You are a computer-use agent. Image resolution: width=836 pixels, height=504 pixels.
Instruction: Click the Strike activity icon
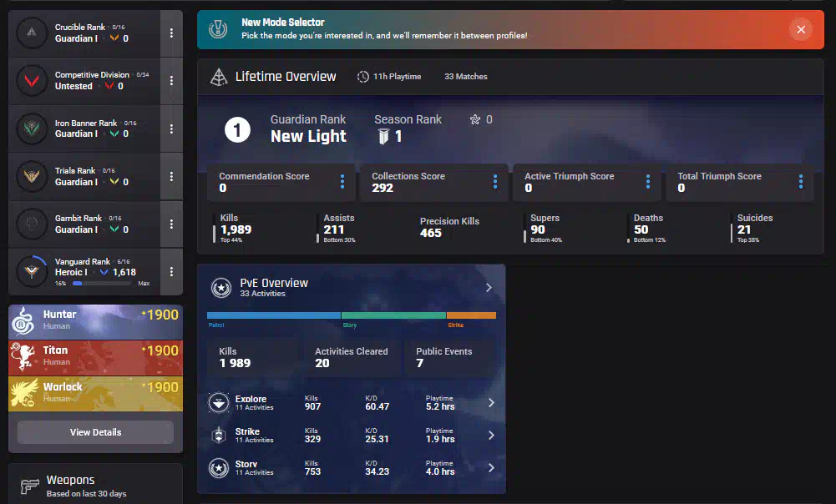pos(219,436)
